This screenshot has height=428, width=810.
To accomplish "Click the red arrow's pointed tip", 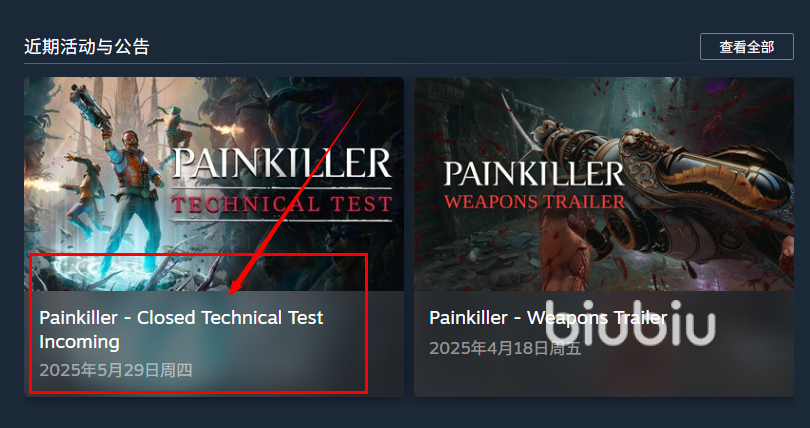I will (231, 293).
